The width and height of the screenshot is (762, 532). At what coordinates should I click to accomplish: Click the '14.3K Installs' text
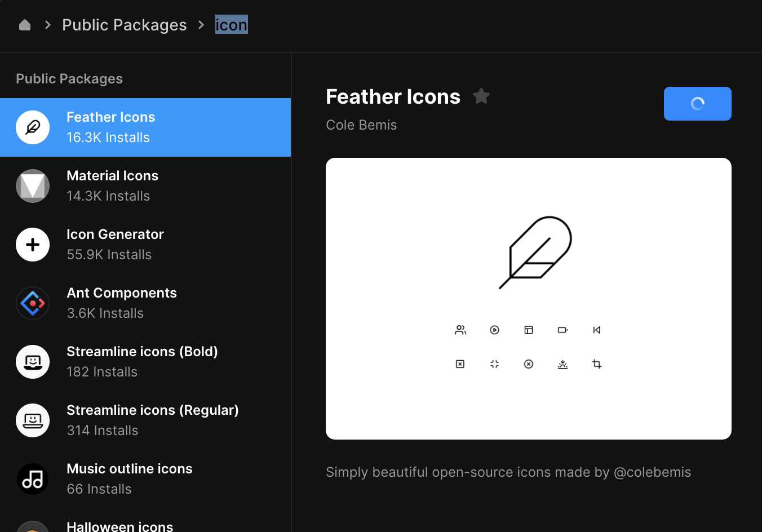coord(108,196)
